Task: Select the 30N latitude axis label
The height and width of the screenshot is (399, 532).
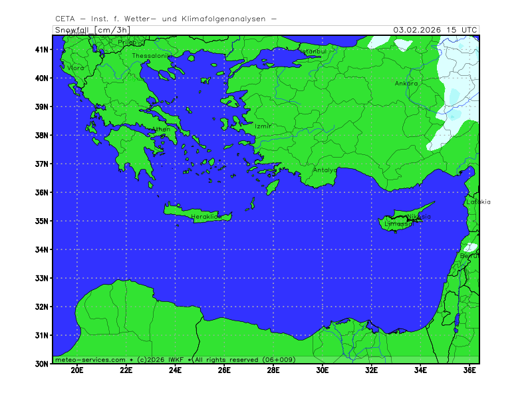Action: 42,364
